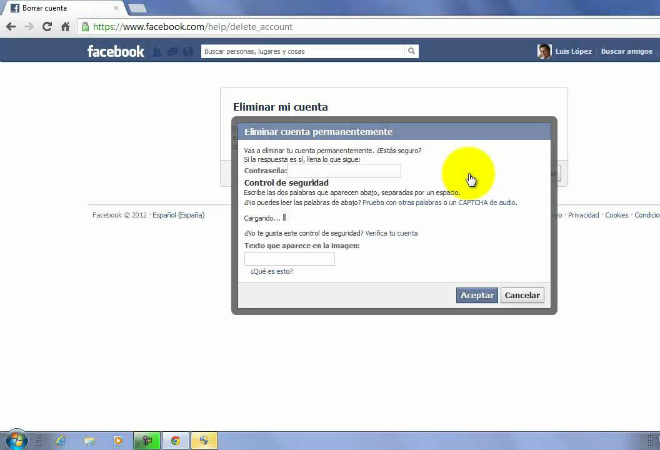Click the ¿Qué es esto? link

[271, 271]
